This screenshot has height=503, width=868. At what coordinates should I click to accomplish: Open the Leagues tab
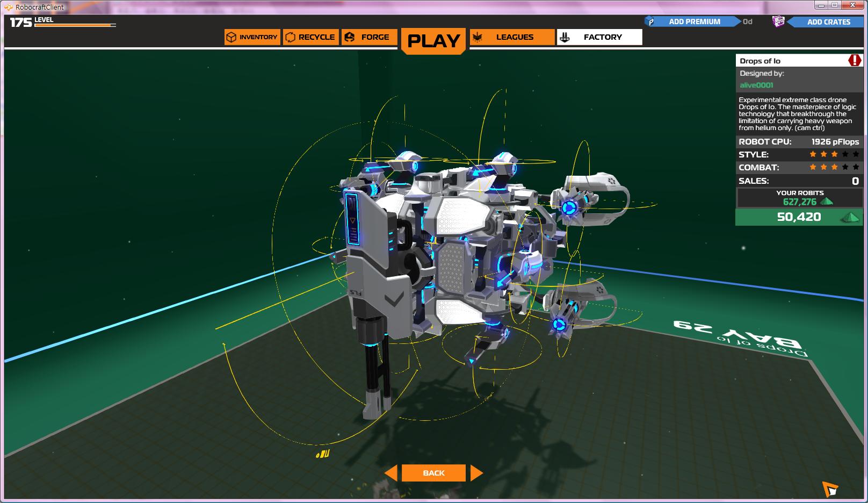click(512, 37)
